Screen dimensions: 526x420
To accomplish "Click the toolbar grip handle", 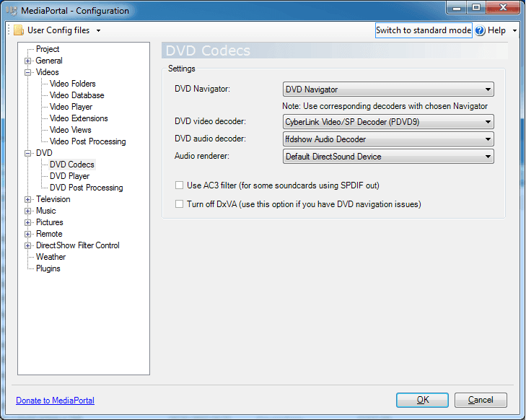I will 9,30.
